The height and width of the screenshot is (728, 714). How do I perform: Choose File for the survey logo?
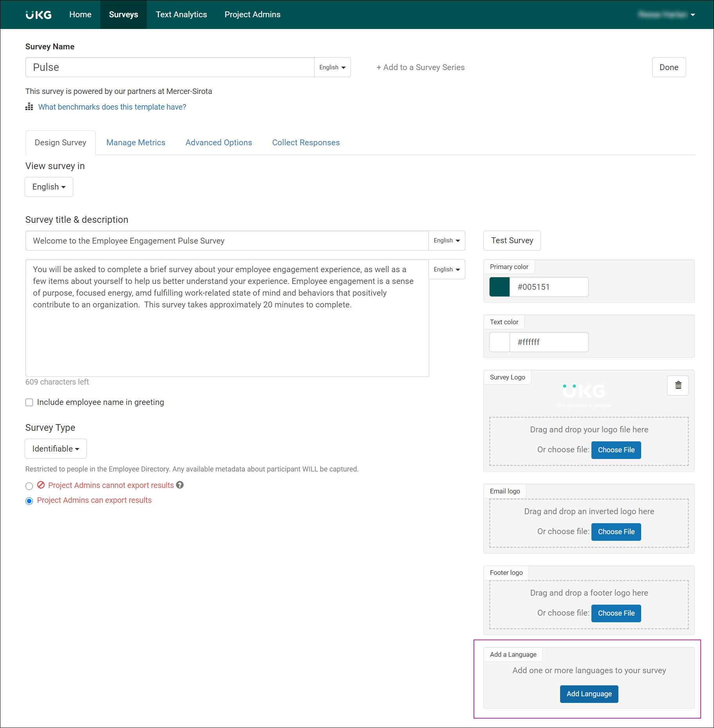616,450
